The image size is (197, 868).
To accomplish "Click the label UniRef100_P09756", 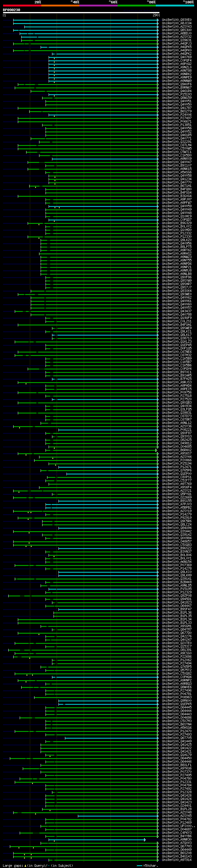I will pyautogui.click(x=176, y=393).
